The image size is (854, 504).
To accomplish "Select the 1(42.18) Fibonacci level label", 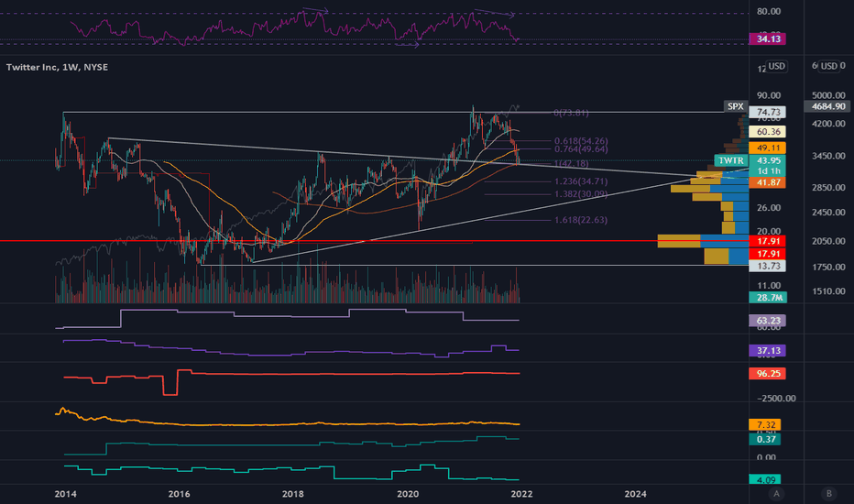I will 572,163.
